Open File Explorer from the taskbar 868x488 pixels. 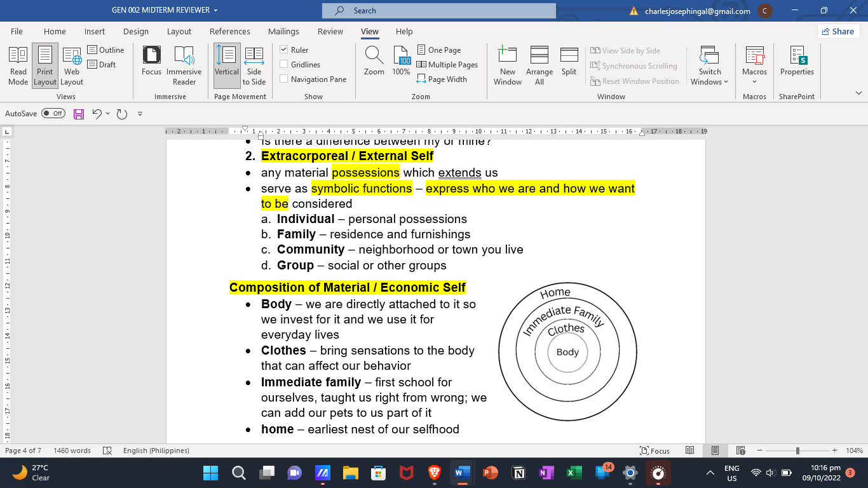coord(351,473)
